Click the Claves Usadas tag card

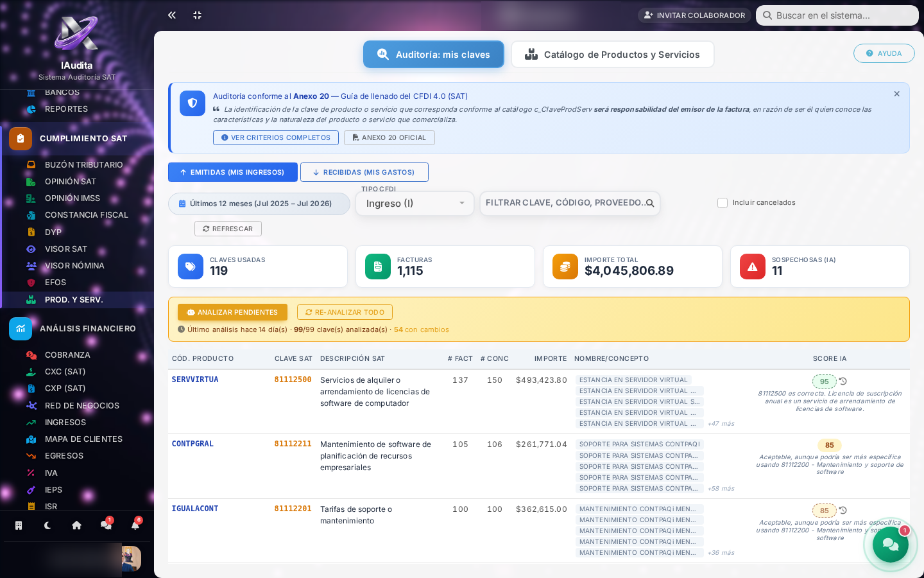[258, 267]
